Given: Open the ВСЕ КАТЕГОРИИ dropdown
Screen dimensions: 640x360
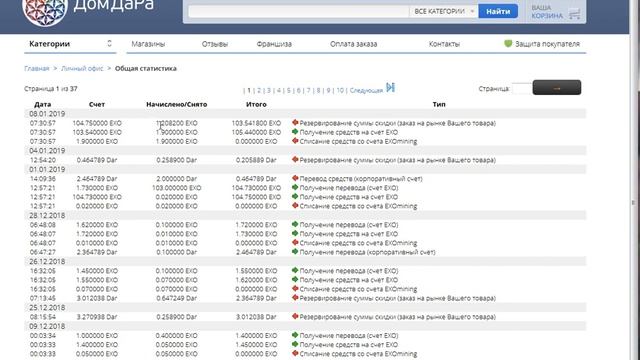Looking at the screenshot, I should pos(444,11).
